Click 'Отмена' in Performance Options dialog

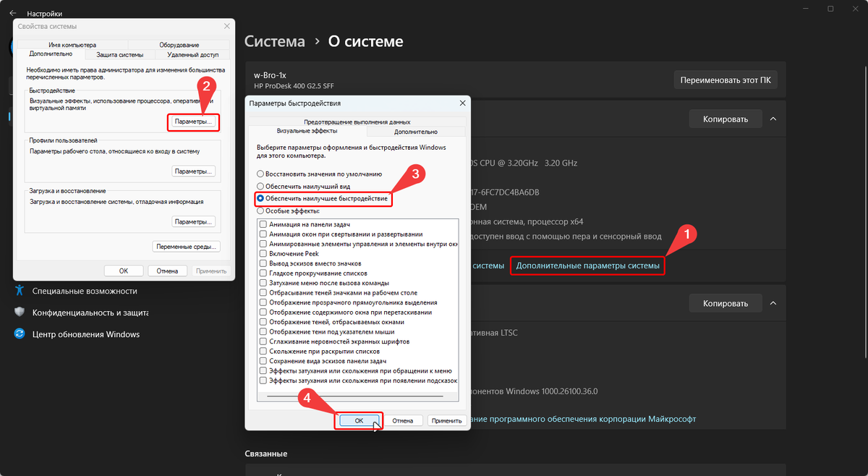[x=403, y=420]
